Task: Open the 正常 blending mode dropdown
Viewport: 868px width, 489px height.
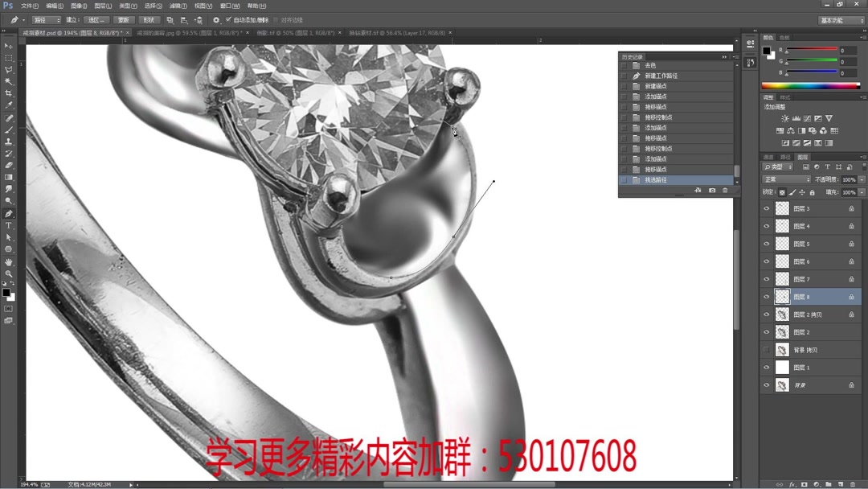Action: 785,179
